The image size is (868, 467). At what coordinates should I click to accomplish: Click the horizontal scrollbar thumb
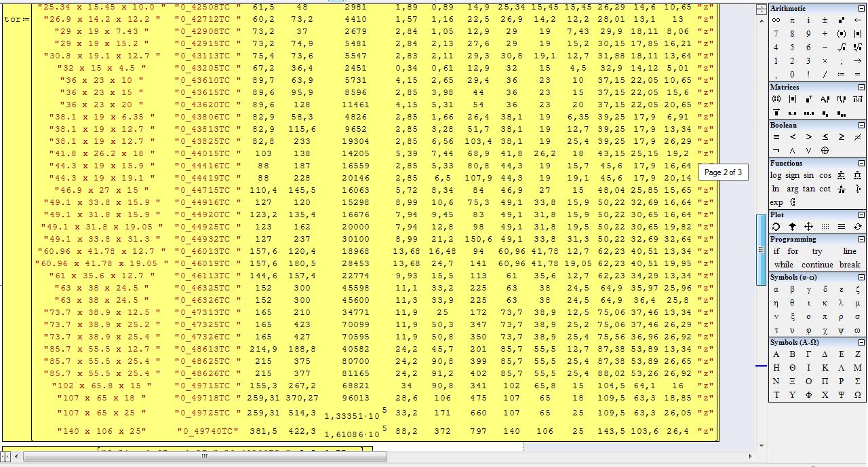pyautogui.click(x=203, y=456)
